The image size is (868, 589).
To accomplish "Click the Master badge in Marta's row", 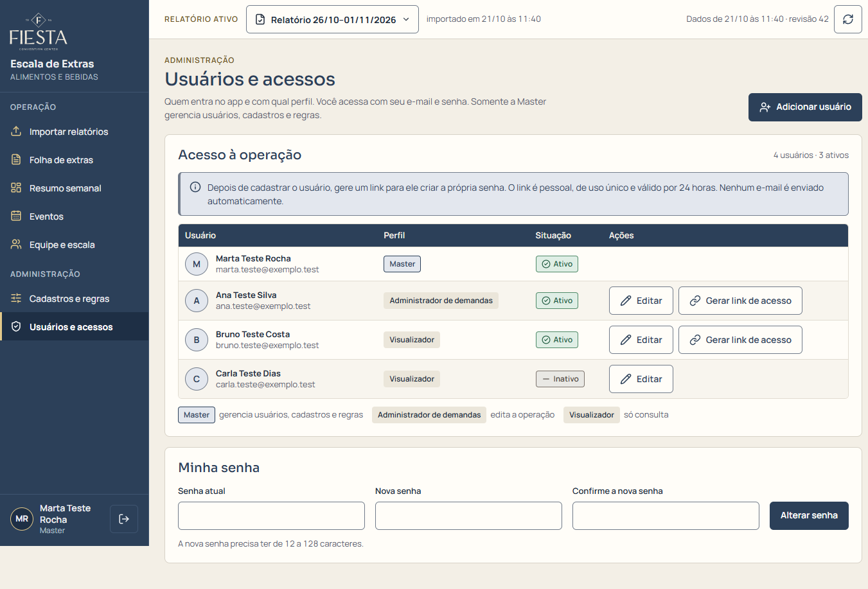I will coord(402,264).
